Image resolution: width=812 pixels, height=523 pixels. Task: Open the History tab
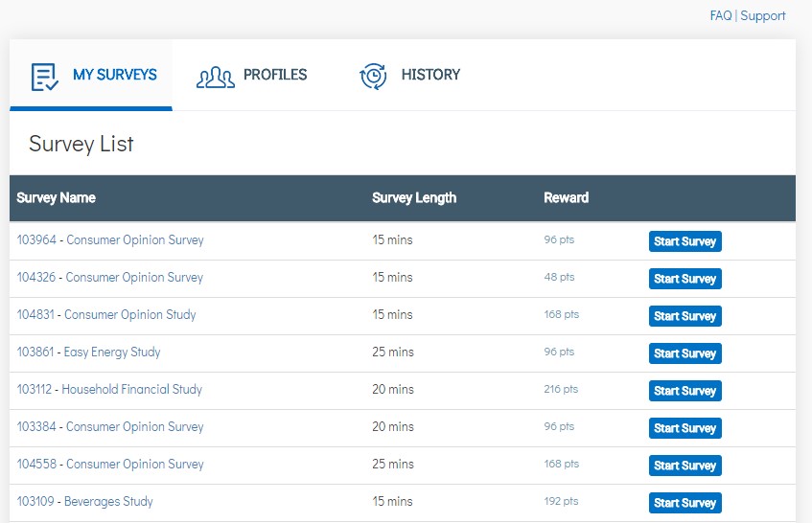pos(430,75)
